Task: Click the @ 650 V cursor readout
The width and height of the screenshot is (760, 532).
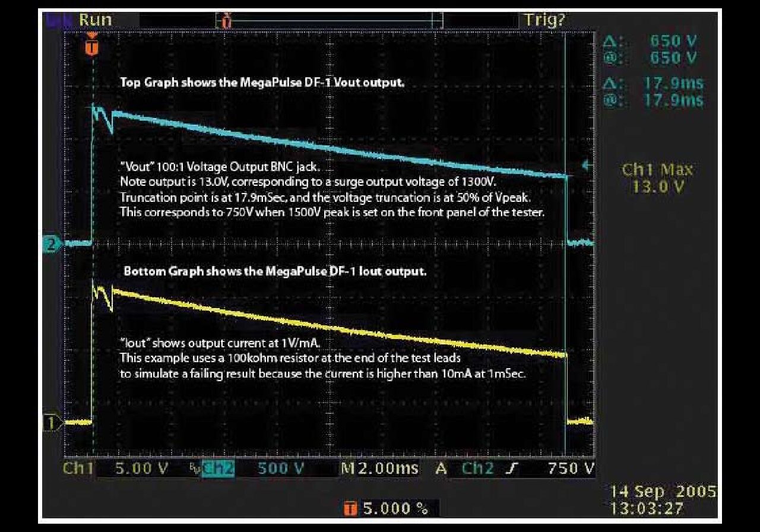Action: 650,58
